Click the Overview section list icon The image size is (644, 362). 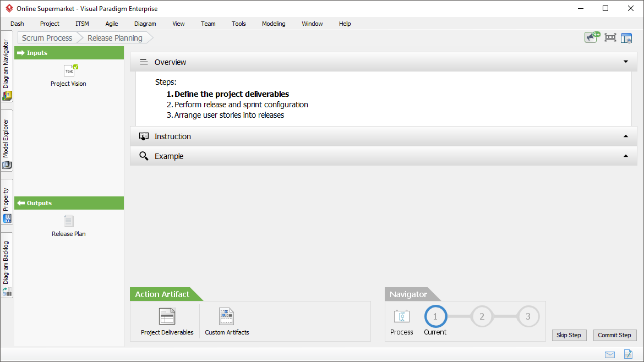pos(144,62)
